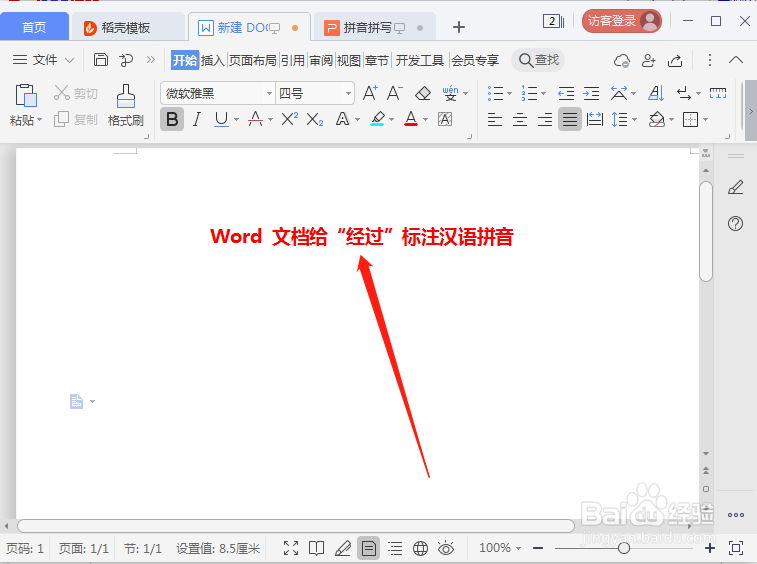
Task: Switch to the 视图 ribbon tab
Action: click(349, 60)
